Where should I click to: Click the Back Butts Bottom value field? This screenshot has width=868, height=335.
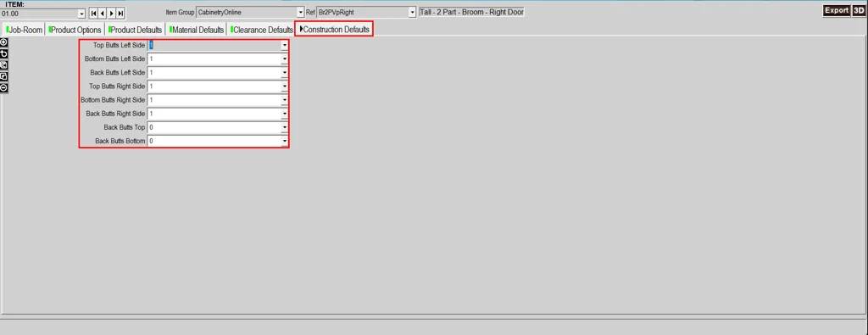(x=214, y=142)
